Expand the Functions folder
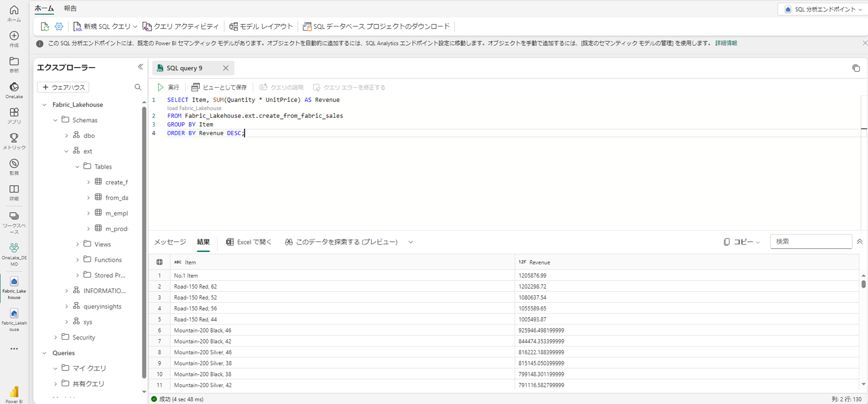The image size is (868, 404). point(77,260)
